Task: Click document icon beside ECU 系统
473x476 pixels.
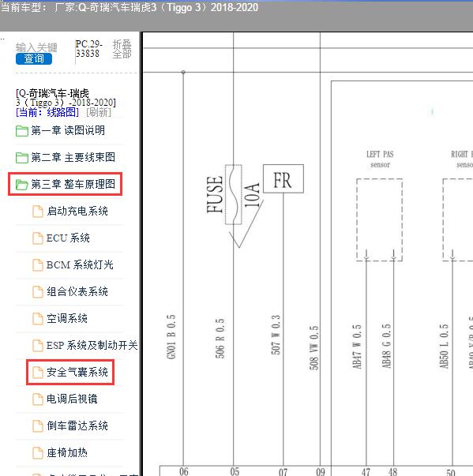Action: pos(38,238)
